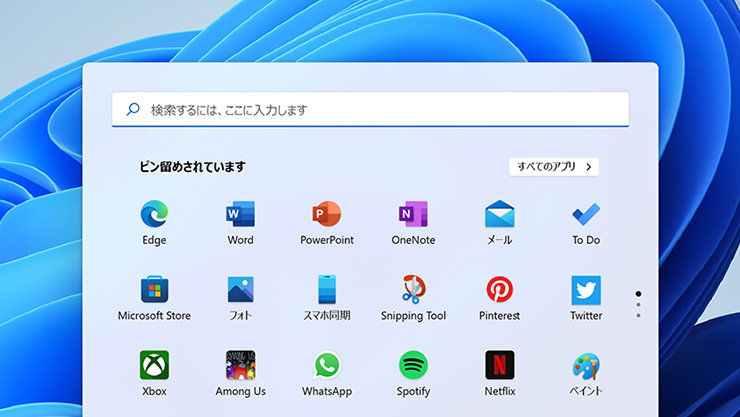This screenshot has height=417, width=740.
Task: Click the magnifier icon in search box
Action: click(x=133, y=109)
